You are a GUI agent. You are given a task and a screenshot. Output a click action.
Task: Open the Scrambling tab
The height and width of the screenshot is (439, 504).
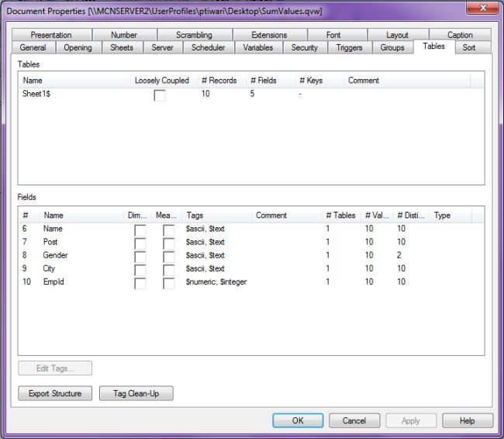pos(195,35)
